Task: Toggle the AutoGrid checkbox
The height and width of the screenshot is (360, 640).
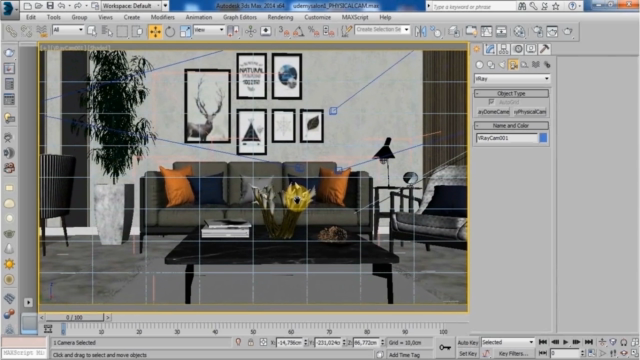Action: point(491,102)
